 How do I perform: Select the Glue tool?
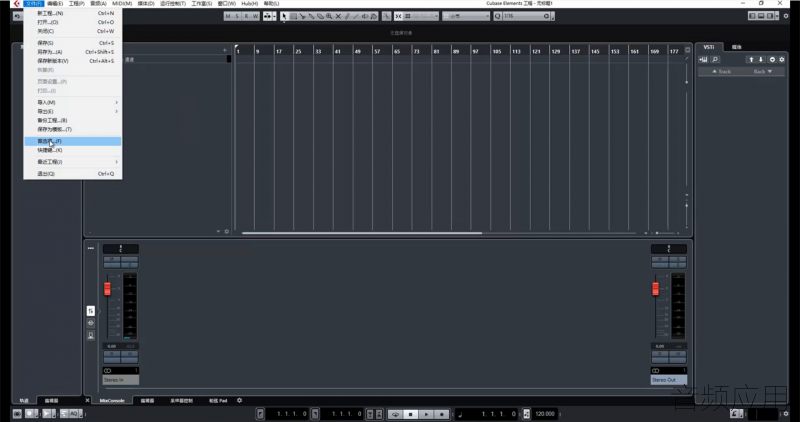pos(311,16)
